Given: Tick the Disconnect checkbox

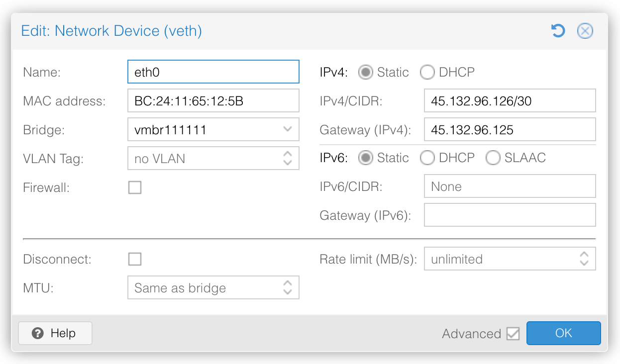Looking at the screenshot, I should coord(135,259).
